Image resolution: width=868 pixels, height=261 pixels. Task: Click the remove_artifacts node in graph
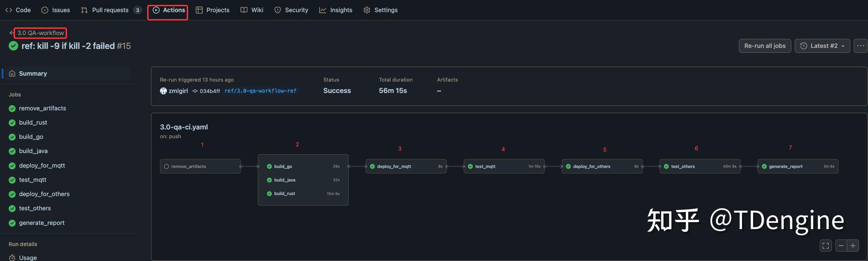tap(200, 166)
